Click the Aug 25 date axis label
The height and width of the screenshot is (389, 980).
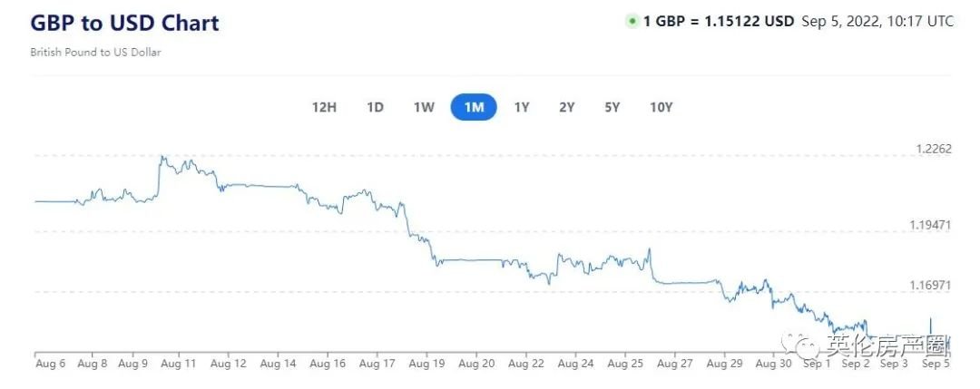[624, 364]
